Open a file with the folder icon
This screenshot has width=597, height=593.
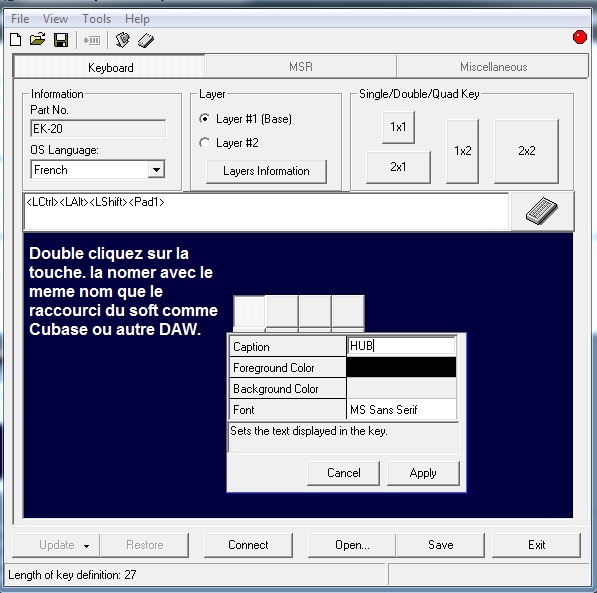click(38, 39)
